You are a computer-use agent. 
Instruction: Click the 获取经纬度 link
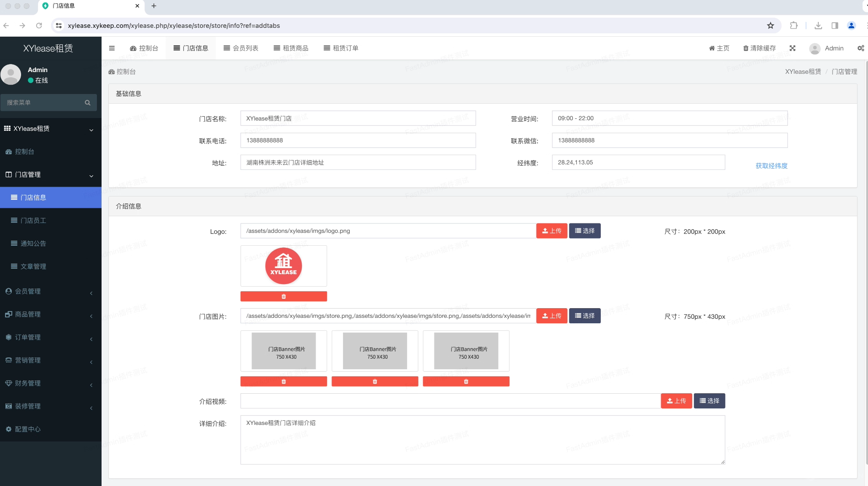click(771, 166)
